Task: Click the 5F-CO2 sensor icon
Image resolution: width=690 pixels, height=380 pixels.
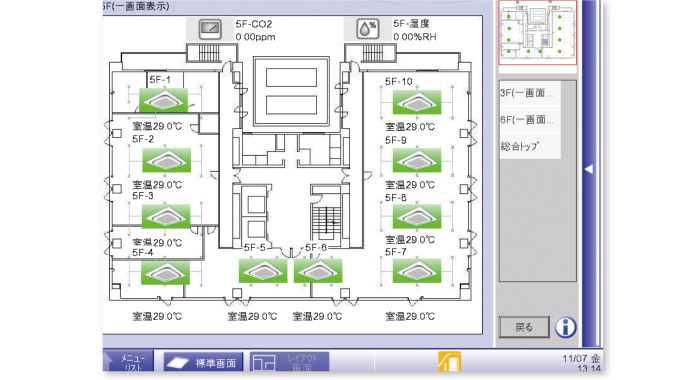Action: [x=210, y=29]
